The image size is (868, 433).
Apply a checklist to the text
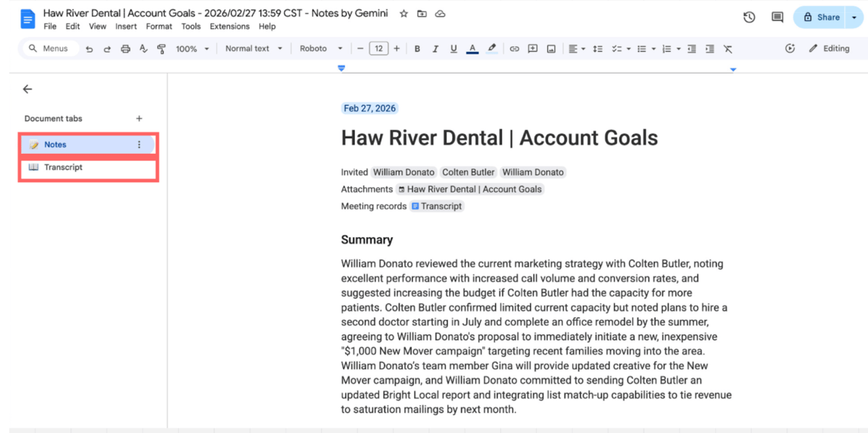(617, 49)
